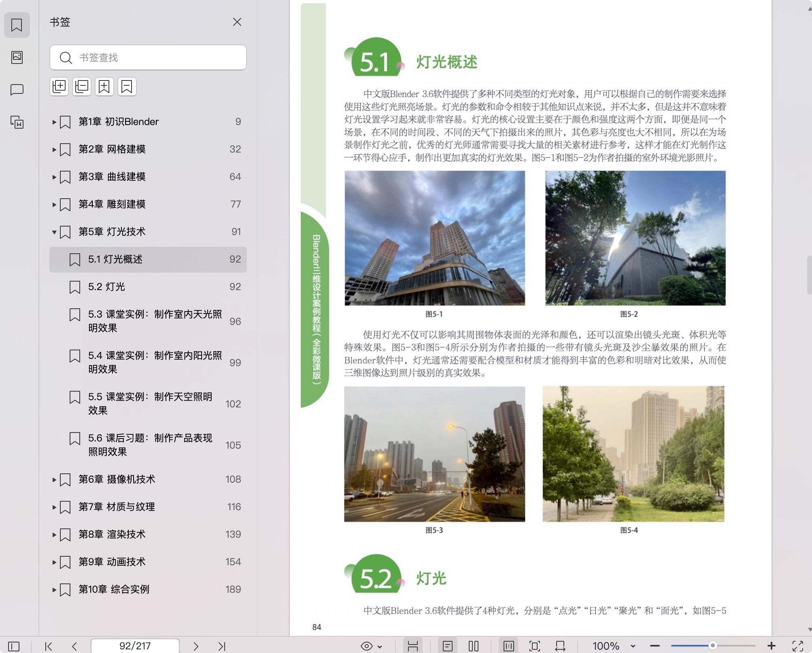Click figure 图5-2 trees and building photo
This screenshot has height=653, width=812.
click(635, 238)
